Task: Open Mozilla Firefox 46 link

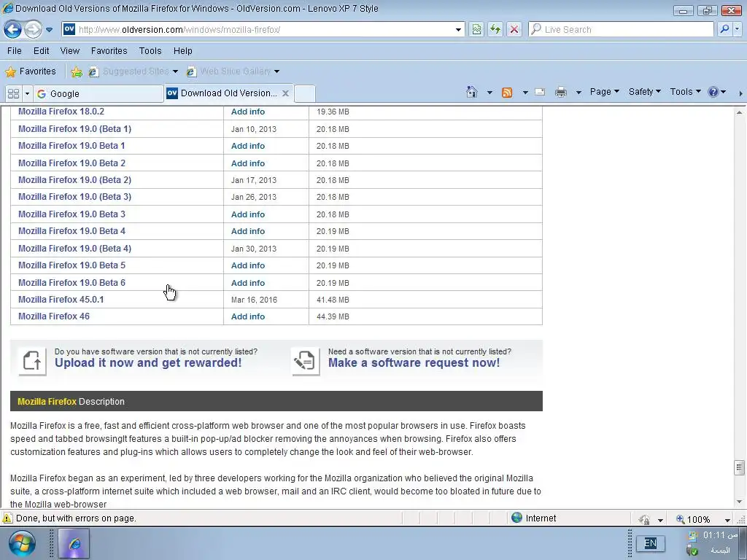Action: point(54,316)
